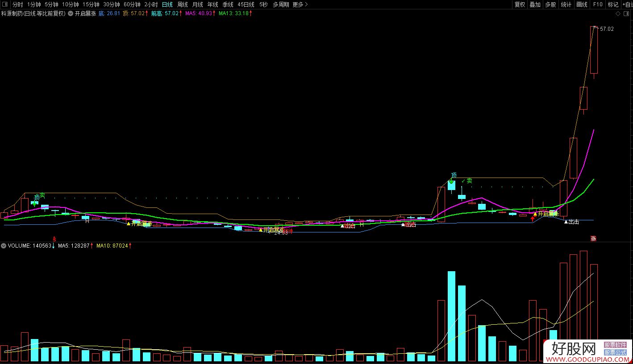The width and height of the screenshot is (633, 364).
Task: Select the 1分钟 period
Action: 34,4
